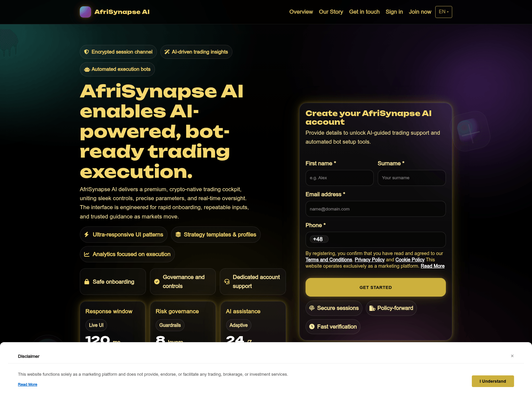
Task: Open the EN language dropdown
Action: [444, 12]
